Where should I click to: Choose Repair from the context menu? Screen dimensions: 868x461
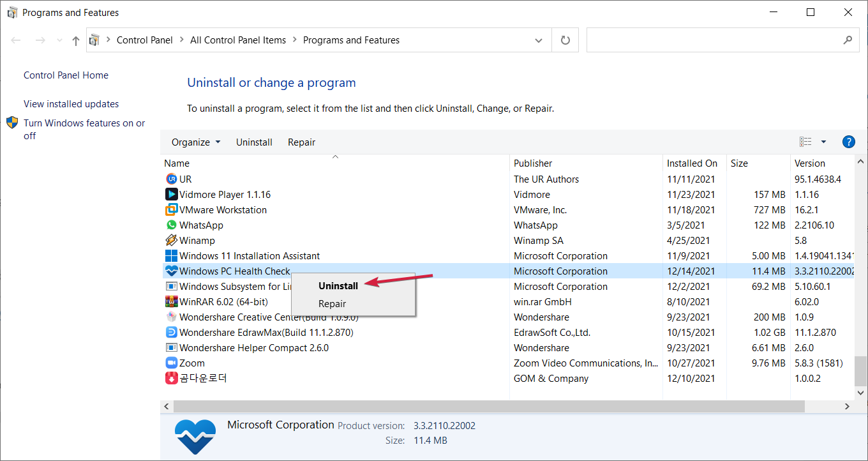click(x=333, y=304)
